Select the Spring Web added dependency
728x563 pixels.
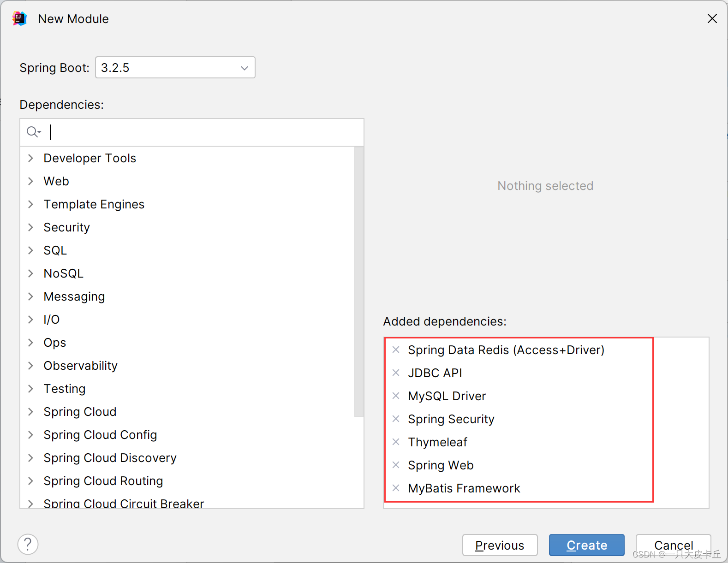point(441,465)
